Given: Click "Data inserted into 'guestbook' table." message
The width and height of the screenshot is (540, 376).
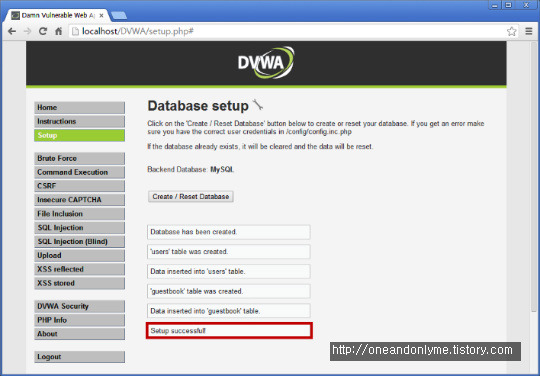Looking at the screenshot, I should 229,311.
